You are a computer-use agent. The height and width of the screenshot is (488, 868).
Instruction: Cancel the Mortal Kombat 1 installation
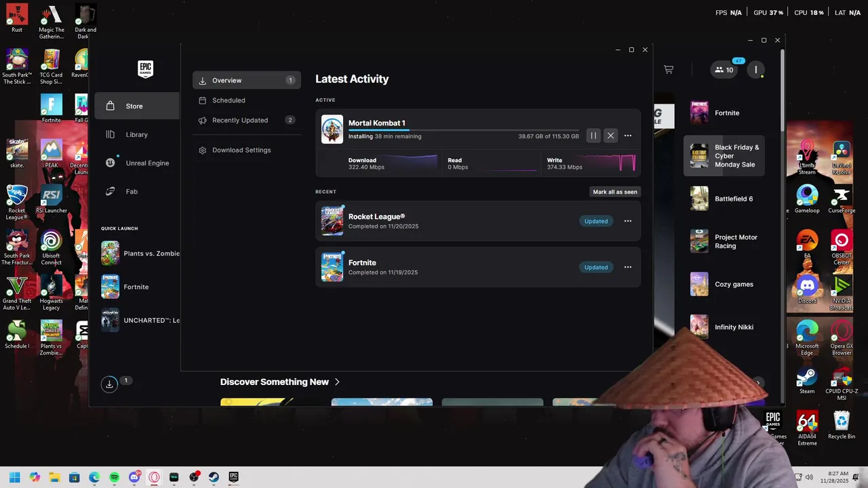(610, 136)
